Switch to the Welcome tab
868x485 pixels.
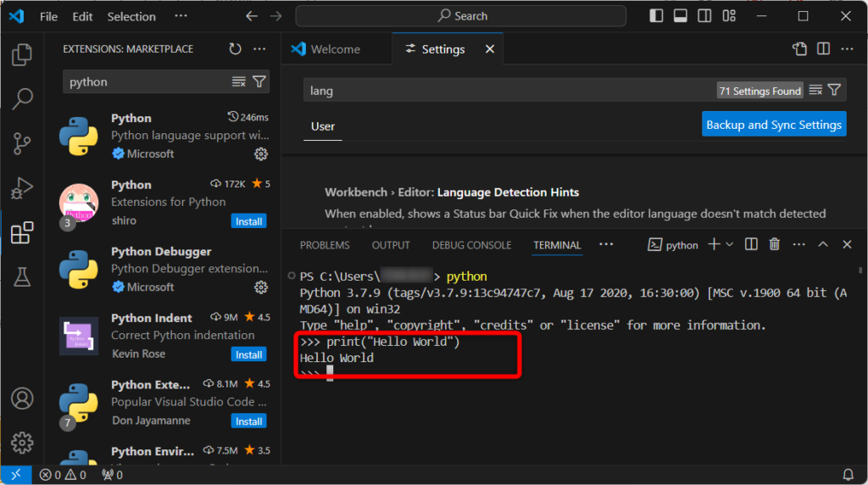(336, 49)
